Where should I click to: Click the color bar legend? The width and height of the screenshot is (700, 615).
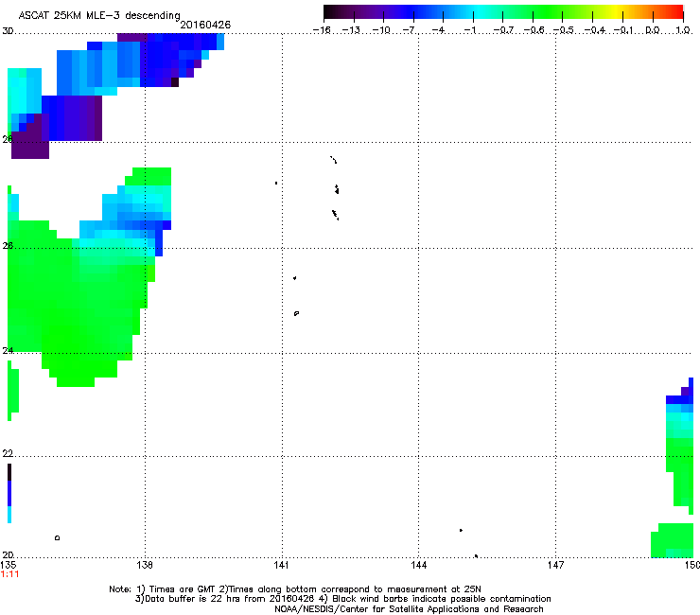(x=503, y=12)
